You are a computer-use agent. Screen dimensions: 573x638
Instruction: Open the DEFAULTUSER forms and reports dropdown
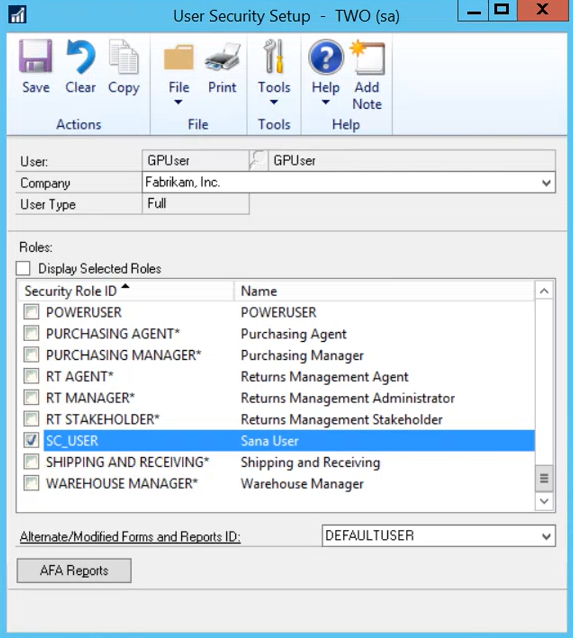point(546,536)
